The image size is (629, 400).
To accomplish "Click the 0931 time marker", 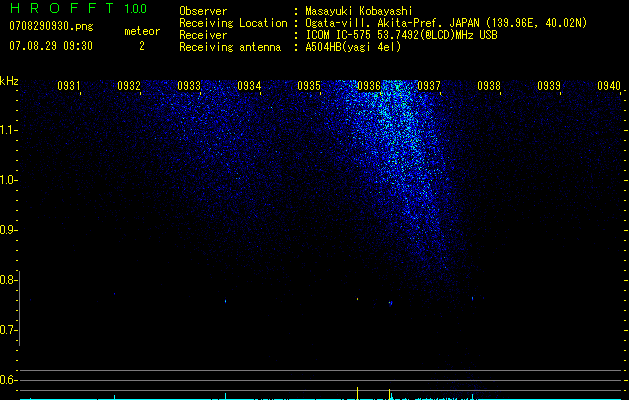I will 69,86.
